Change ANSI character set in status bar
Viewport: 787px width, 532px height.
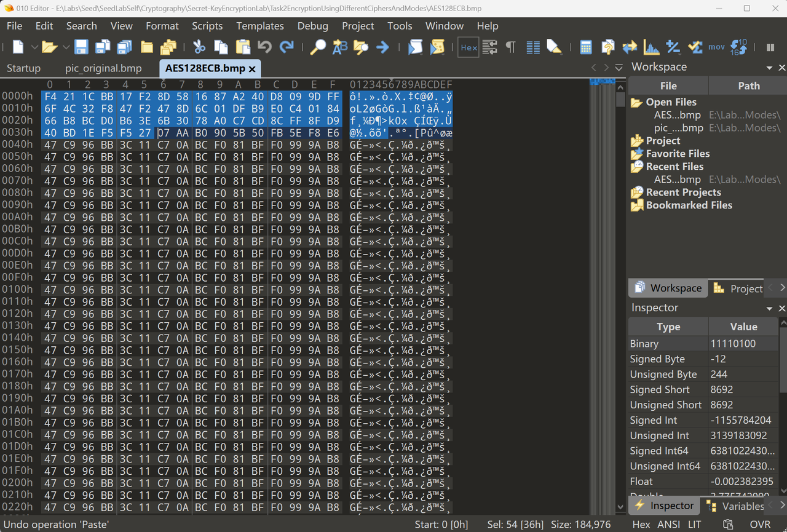[x=669, y=525]
